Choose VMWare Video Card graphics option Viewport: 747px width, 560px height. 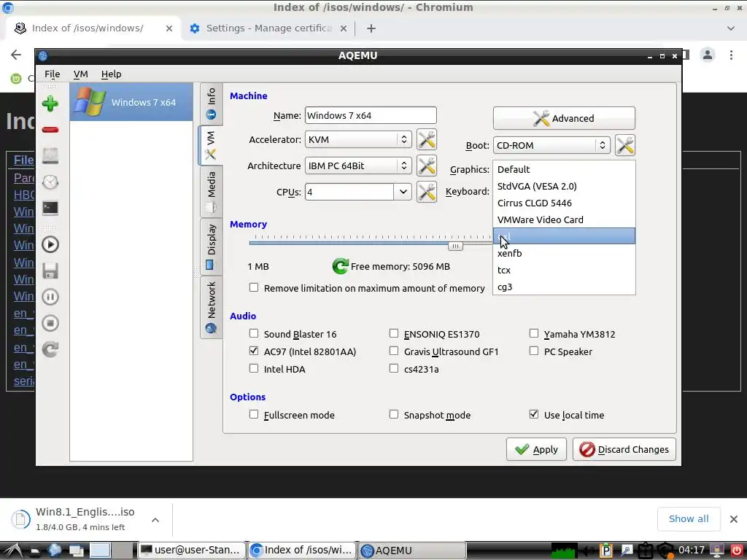[564, 219]
